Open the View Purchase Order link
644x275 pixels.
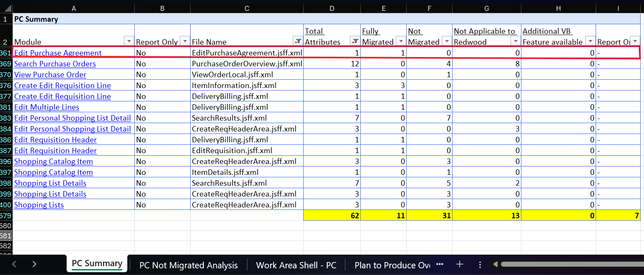tap(50, 75)
